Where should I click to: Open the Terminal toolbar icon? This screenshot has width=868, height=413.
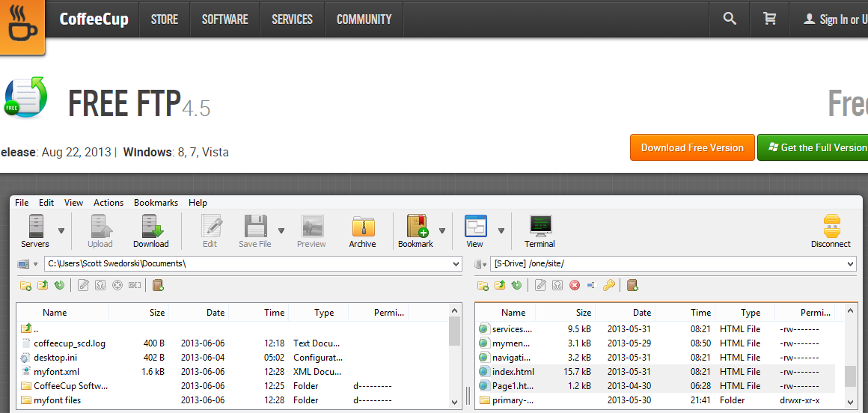click(x=540, y=231)
